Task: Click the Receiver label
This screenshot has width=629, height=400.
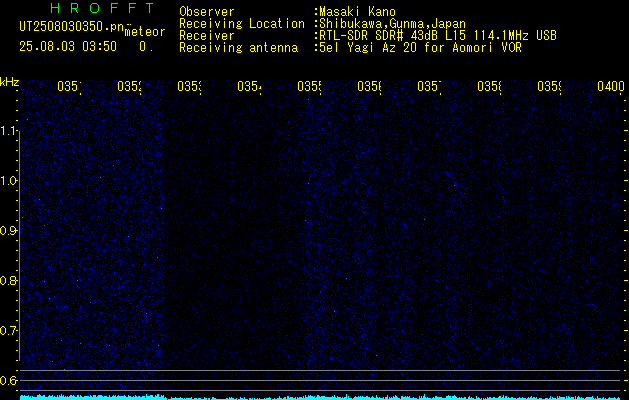Action: [x=207, y=36]
